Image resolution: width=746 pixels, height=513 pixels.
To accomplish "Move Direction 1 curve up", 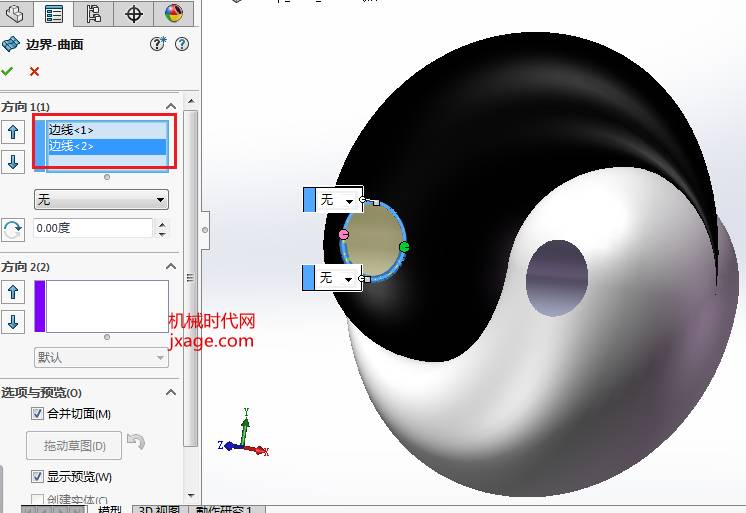I will [13, 132].
